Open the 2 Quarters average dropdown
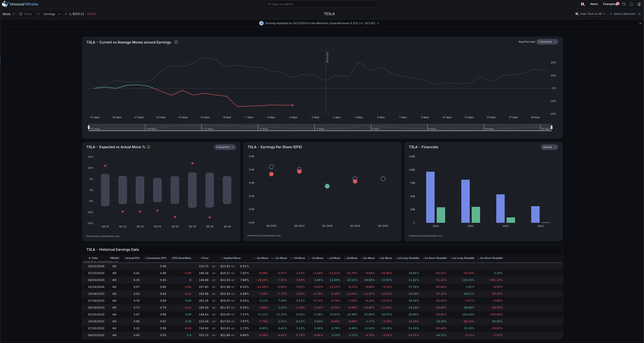This screenshot has height=343, width=644. 547,42
